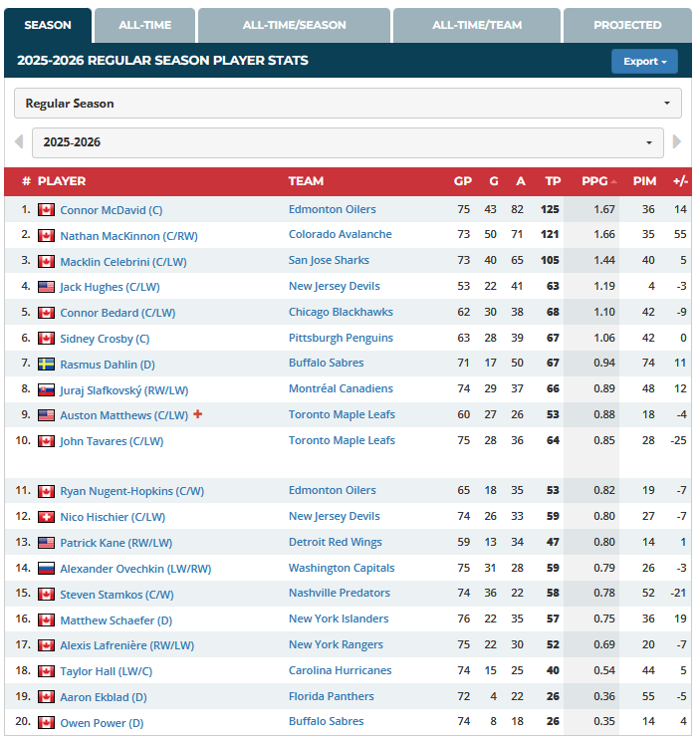Viewport: 700px width, 742px height.
Task: Click the Canadian flag next to Connor Bedard
Action: 46,313
